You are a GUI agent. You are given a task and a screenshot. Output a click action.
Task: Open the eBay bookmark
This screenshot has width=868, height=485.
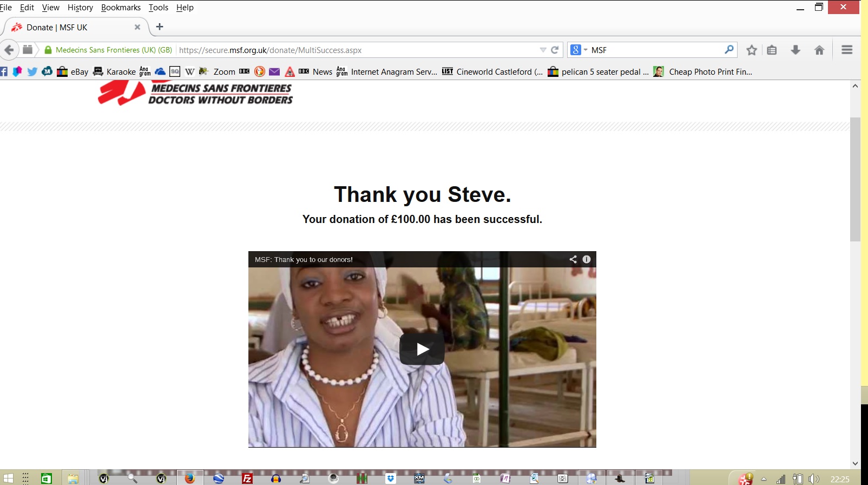[x=73, y=71]
